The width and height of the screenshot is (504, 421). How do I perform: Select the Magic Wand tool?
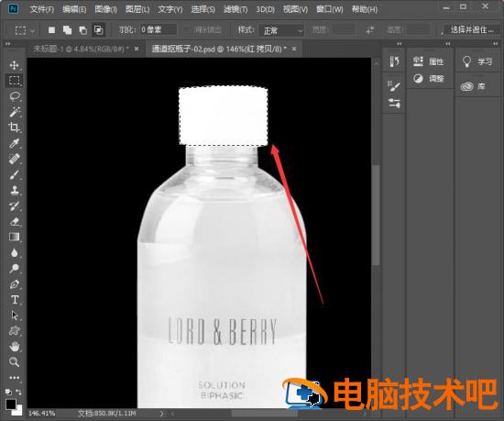pyautogui.click(x=14, y=112)
